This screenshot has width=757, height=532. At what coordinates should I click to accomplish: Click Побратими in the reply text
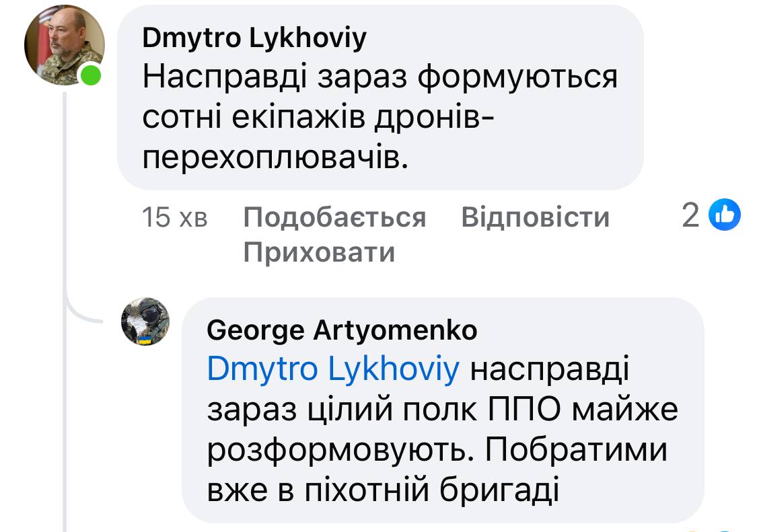coord(575,451)
